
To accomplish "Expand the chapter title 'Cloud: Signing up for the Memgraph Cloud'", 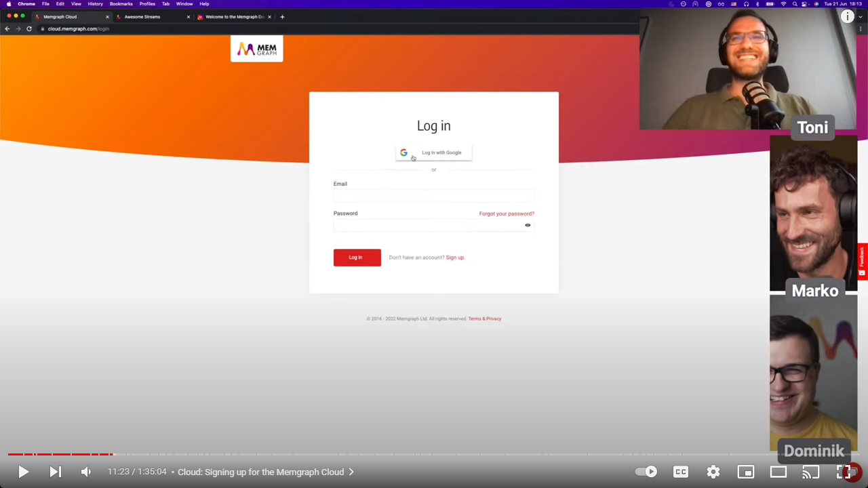I will pyautogui.click(x=266, y=472).
